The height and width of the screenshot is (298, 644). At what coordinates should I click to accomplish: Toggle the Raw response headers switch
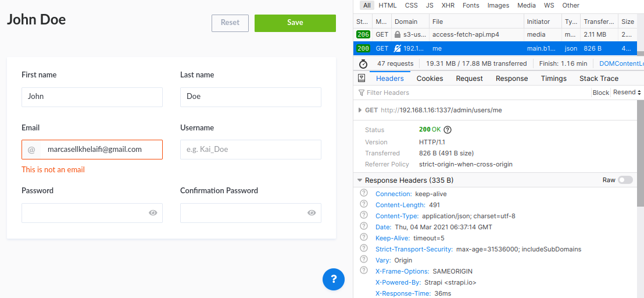(625, 180)
